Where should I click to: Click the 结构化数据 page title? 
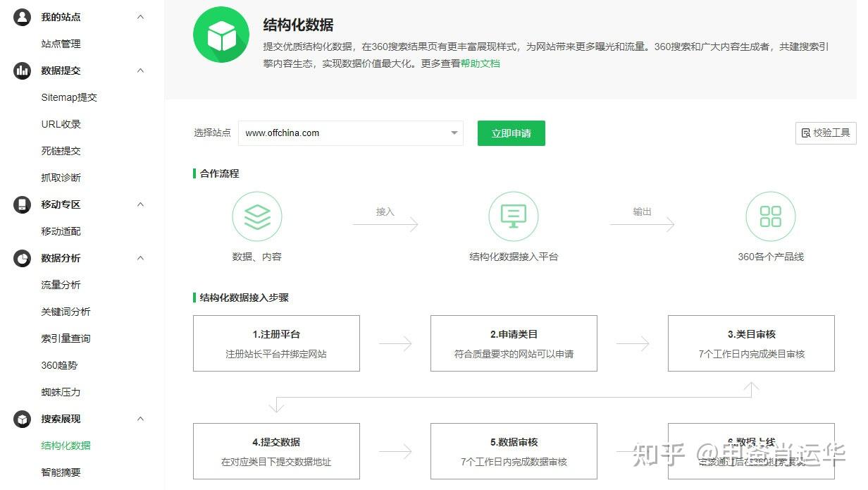tap(298, 25)
